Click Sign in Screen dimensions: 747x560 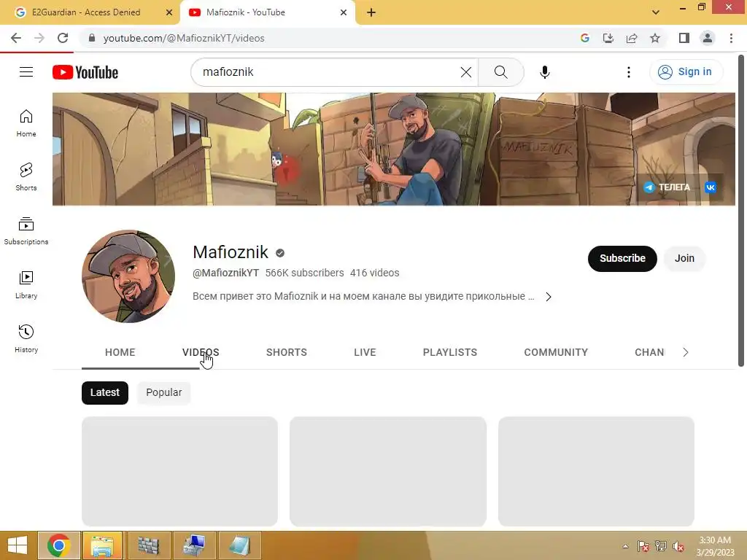click(686, 72)
